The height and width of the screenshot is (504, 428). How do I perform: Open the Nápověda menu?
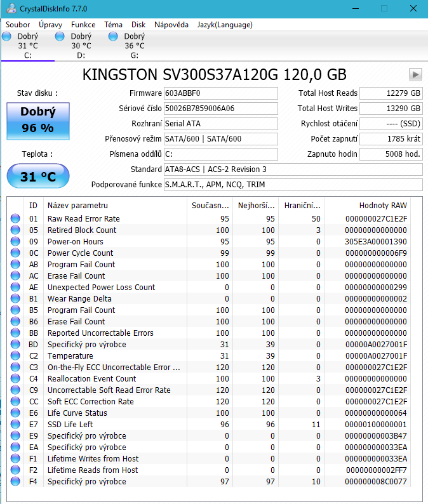coord(171,25)
